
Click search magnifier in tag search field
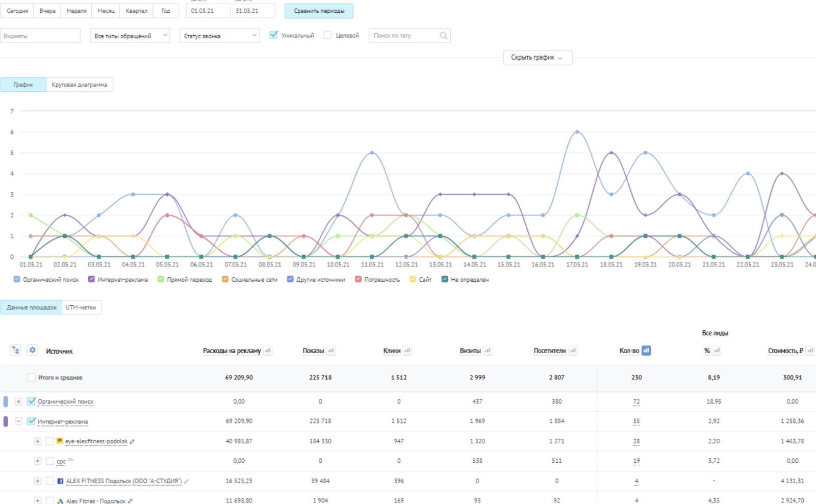443,36
